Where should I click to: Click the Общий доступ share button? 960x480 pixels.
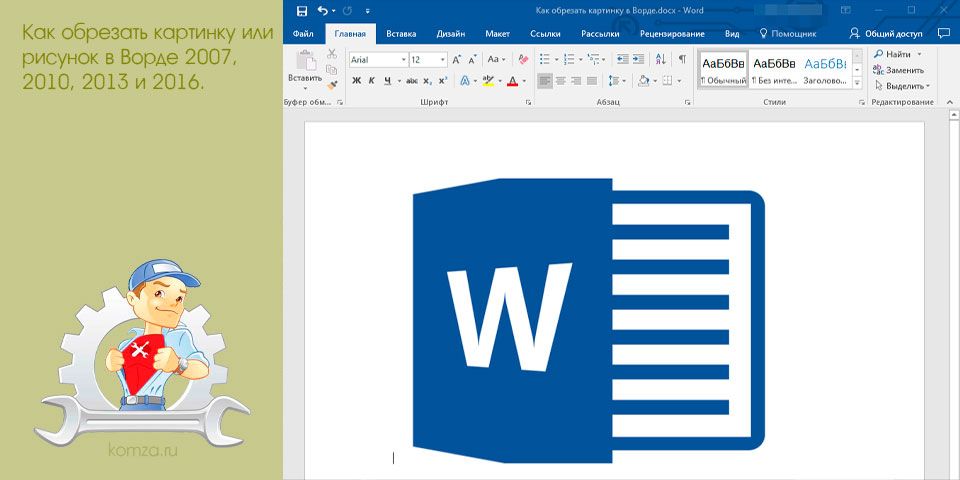886,33
